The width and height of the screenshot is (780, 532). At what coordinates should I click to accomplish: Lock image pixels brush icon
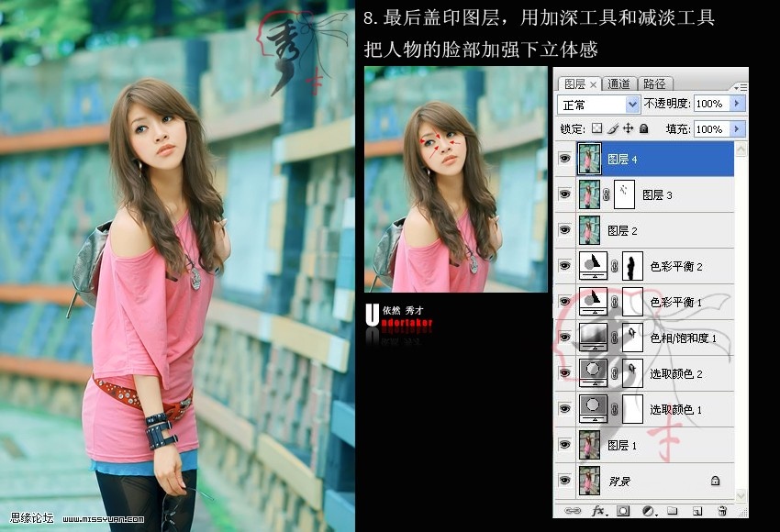point(613,128)
